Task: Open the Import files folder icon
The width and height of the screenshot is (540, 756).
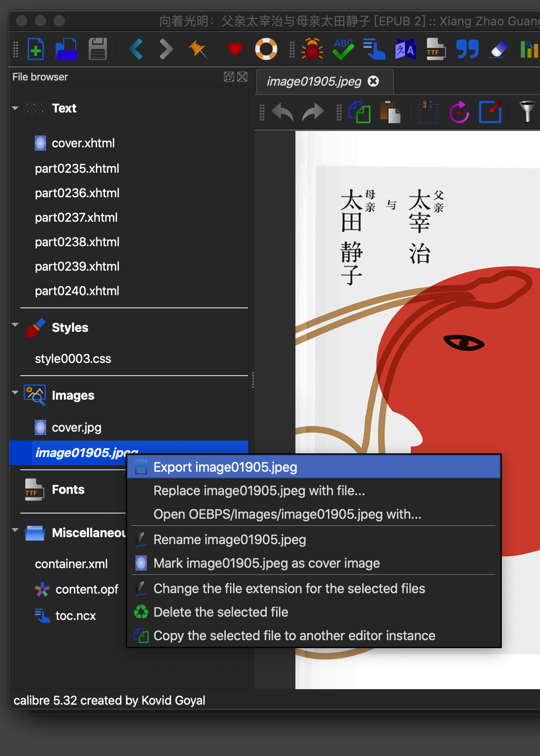Action: click(66, 49)
